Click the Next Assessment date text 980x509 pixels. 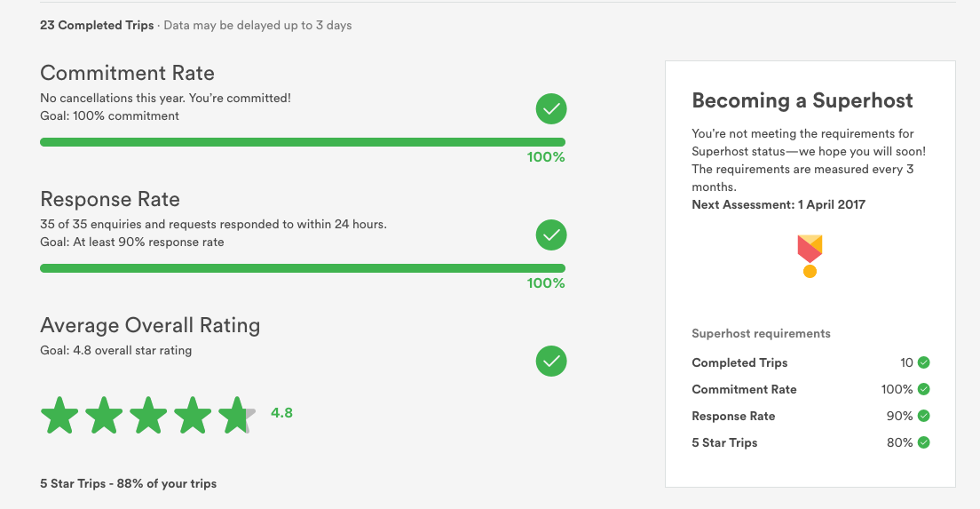[x=778, y=204]
